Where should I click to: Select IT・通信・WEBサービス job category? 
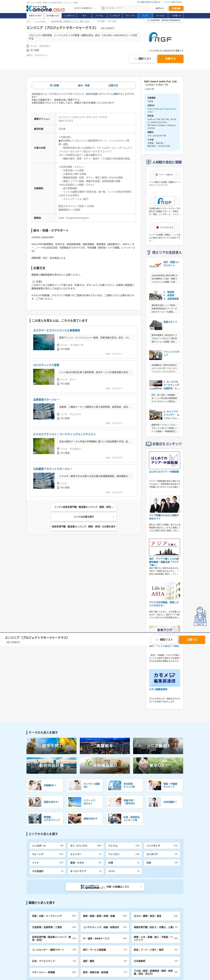105,938
